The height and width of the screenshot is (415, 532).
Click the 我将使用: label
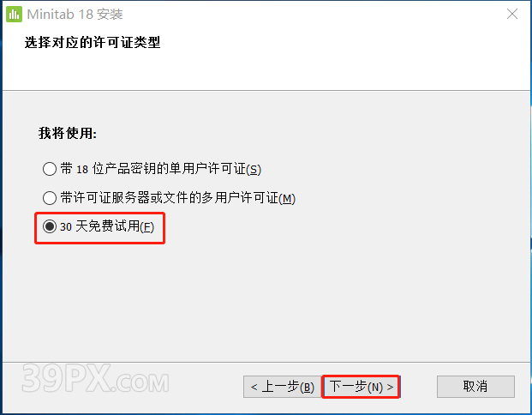[68, 133]
